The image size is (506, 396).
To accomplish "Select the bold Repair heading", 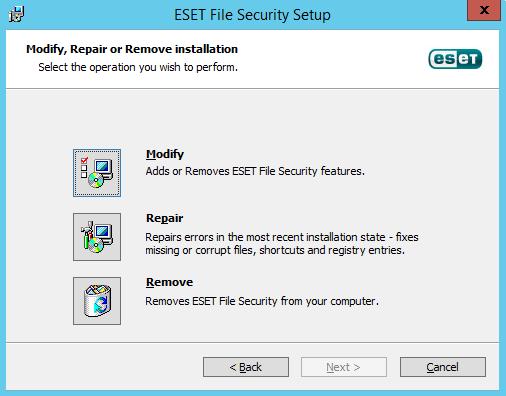I will [x=165, y=218].
